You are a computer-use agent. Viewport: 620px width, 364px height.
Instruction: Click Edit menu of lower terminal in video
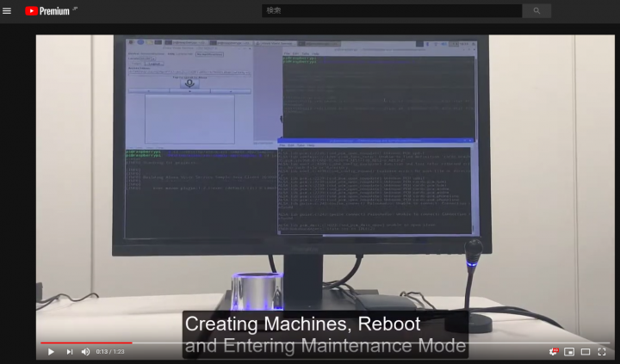(x=291, y=145)
